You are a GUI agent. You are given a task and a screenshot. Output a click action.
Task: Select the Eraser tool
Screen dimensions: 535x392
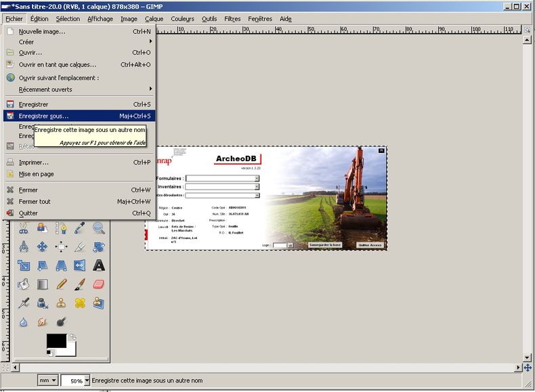(99, 284)
